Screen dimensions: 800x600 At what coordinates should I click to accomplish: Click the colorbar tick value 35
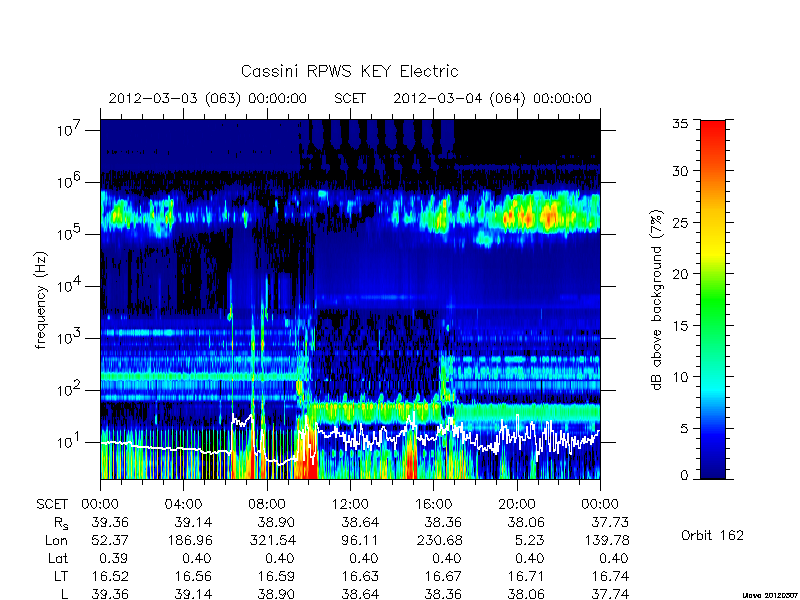coord(681,124)
